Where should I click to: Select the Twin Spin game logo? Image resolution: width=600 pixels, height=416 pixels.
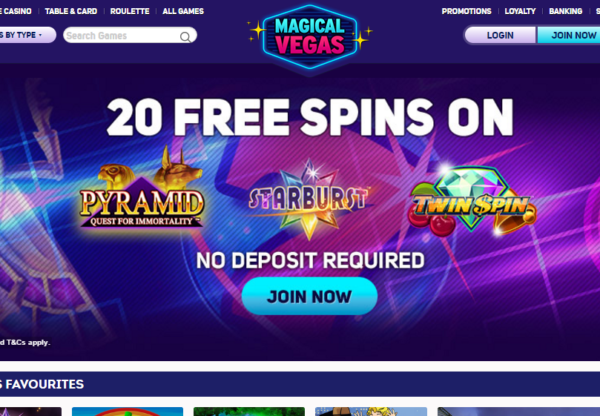click(x=472, y=201)
